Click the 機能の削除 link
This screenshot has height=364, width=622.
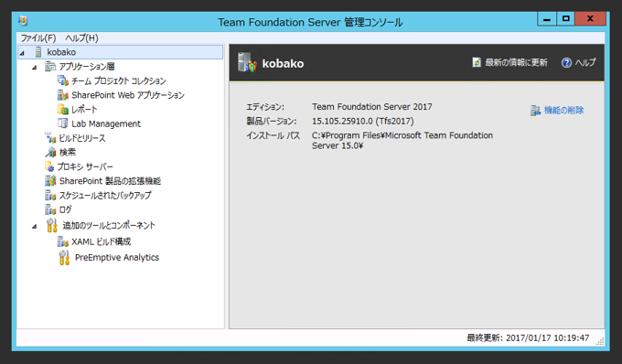pyautogui.click(x=563, y=111)
